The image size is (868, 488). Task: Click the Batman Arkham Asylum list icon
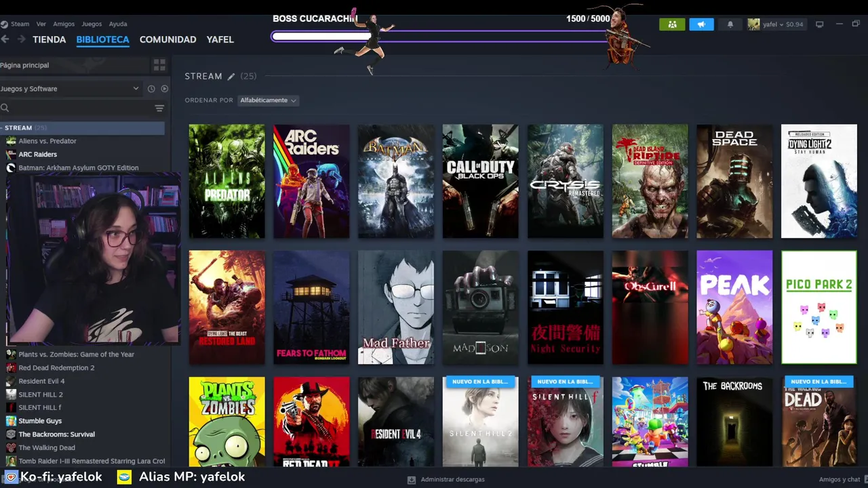pyautogui.click(x=11, y=168)
